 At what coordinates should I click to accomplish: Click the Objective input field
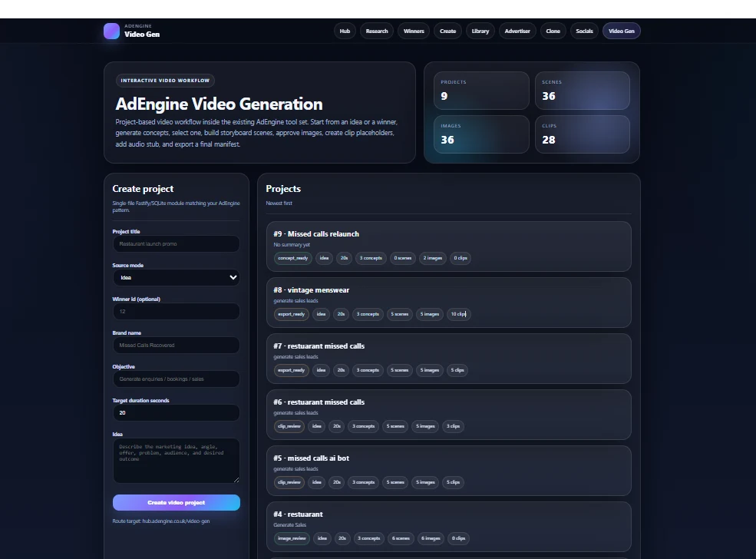coord(176,379)
